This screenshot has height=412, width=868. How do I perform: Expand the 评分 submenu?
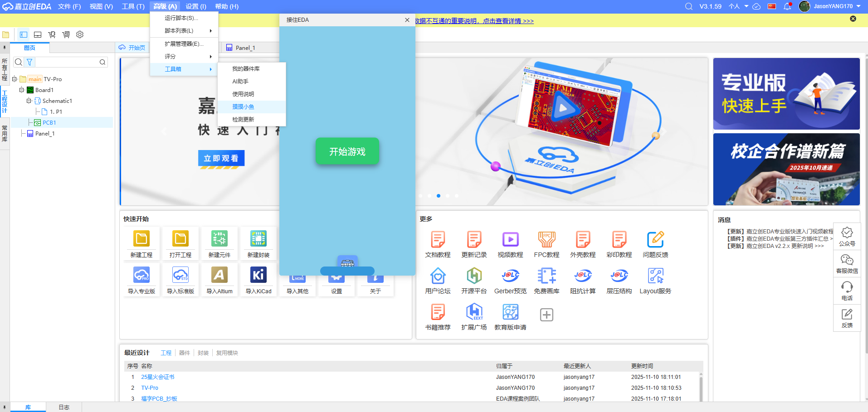[184, 57]
